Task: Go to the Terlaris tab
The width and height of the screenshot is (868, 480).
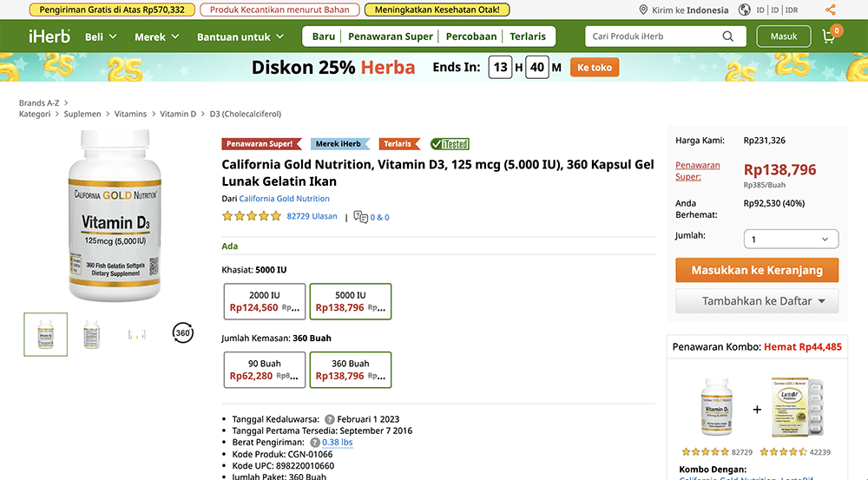Action: pos(528,36)
